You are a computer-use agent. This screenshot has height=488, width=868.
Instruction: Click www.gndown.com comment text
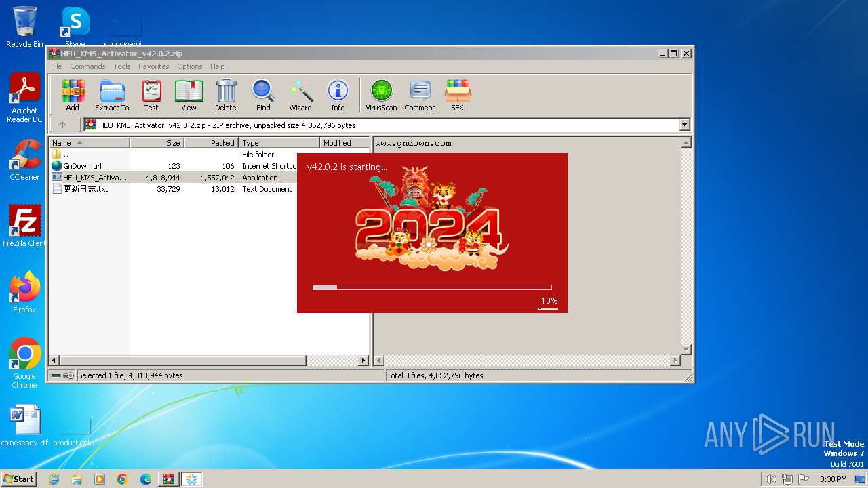413,143
